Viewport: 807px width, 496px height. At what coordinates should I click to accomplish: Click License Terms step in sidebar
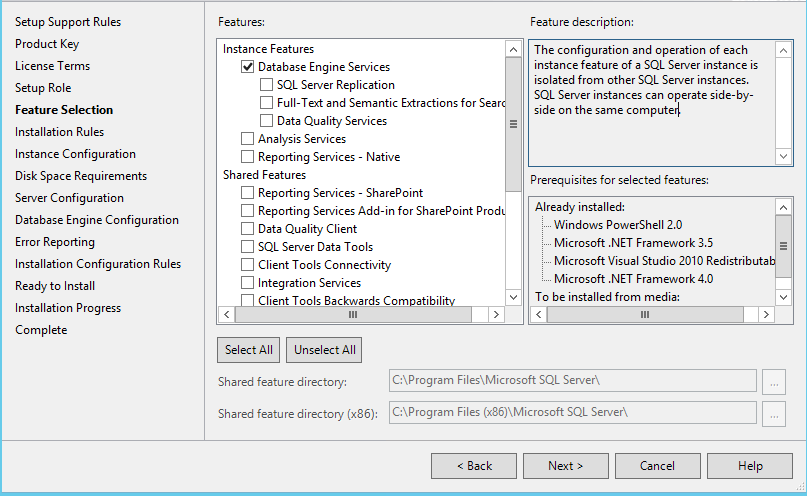(52, 66)
